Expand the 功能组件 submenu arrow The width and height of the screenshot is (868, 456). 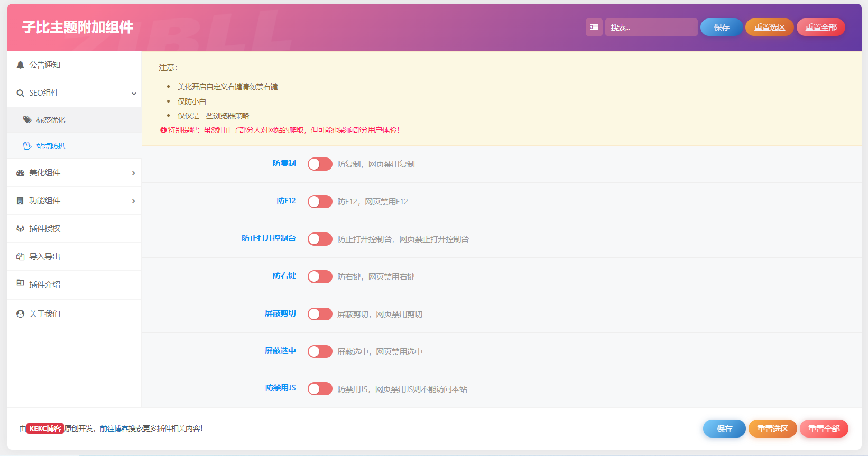[x=134, y=201]
